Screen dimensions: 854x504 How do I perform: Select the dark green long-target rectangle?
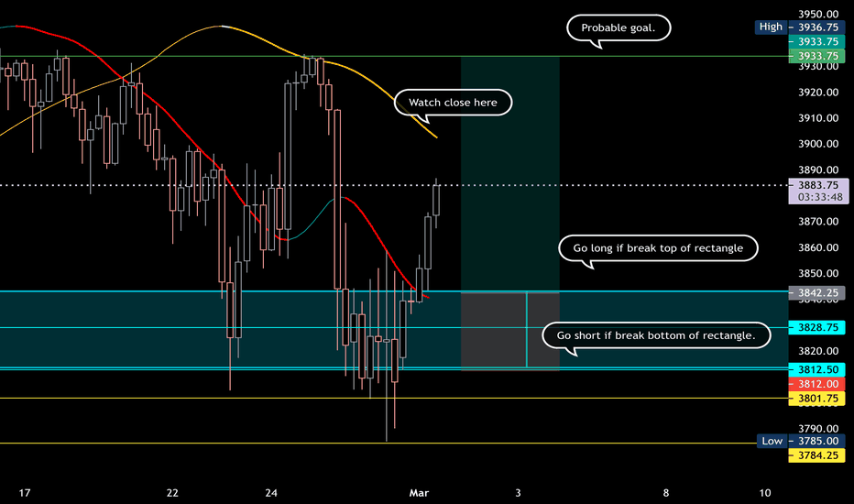coord(509,174)
